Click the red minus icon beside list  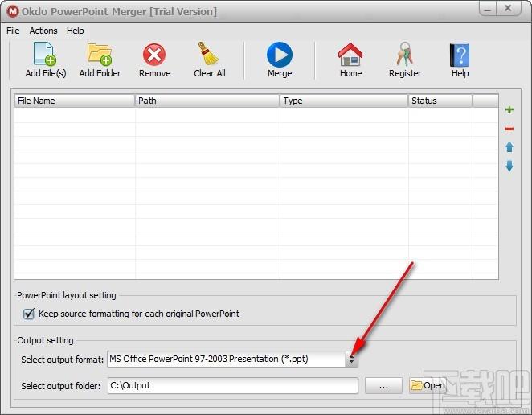[509, 129]
